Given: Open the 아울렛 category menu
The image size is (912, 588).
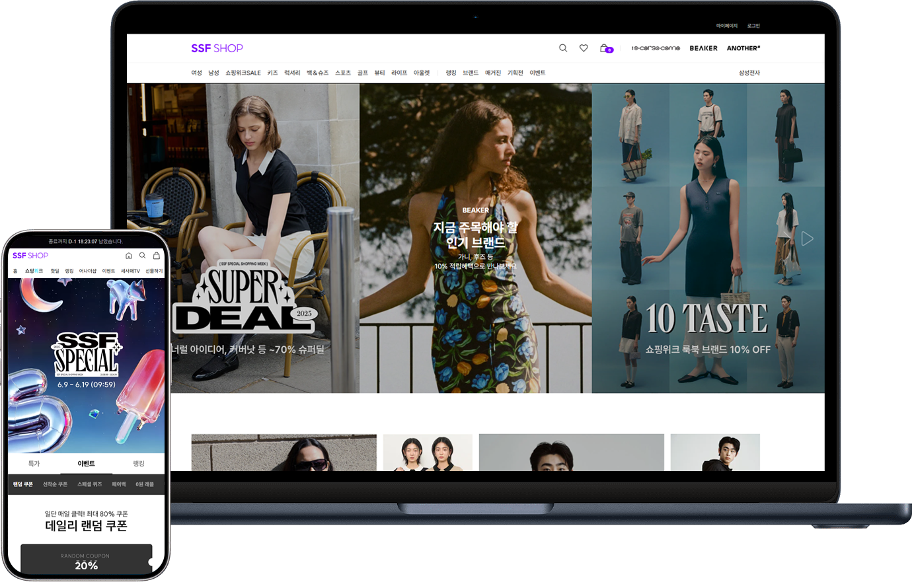Looking at the screenshot, I should (x=422, y=73).
